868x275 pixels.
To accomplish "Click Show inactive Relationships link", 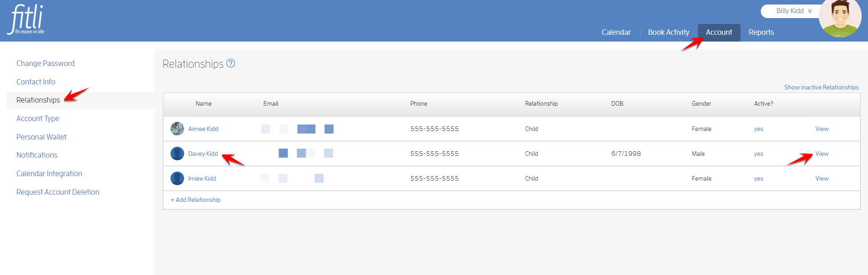I will [821, 87].
